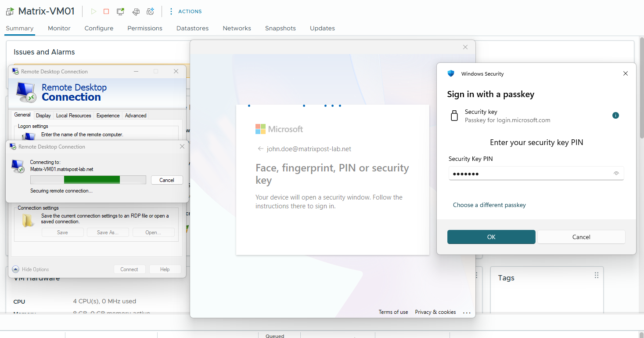The height and width of the screenshot is (338, 644).
Task: Click the Save As... button
Action: pyautogui.click(x=108, y=233)
